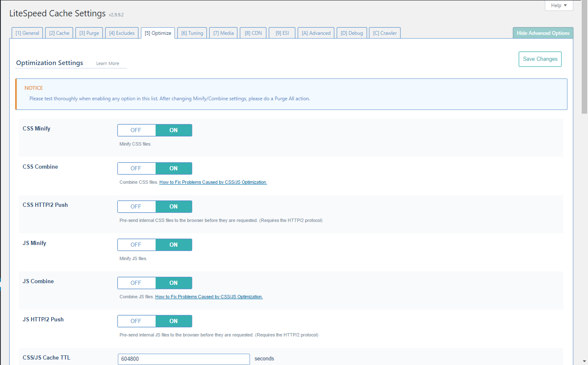Open the [1] General tab

(27, 33)
